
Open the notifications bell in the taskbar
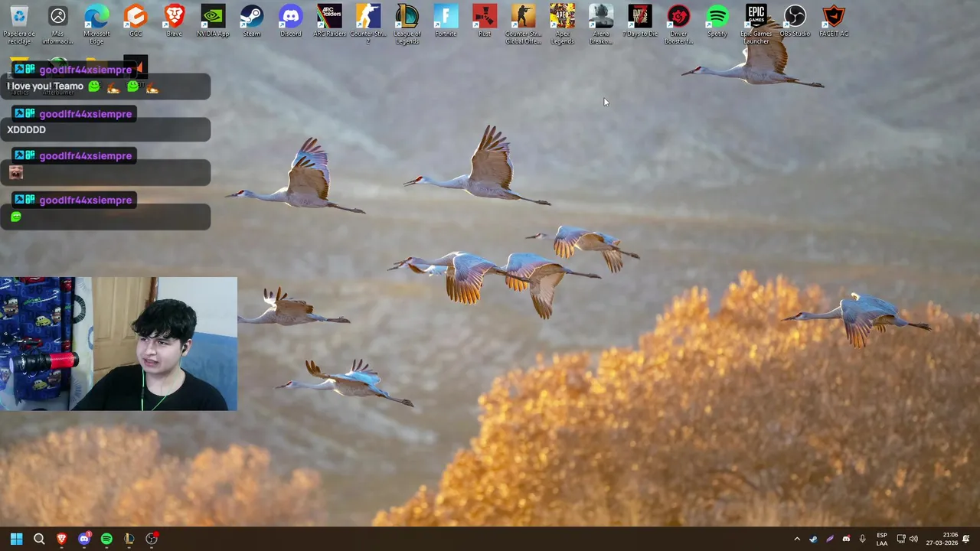click(966, 539)
